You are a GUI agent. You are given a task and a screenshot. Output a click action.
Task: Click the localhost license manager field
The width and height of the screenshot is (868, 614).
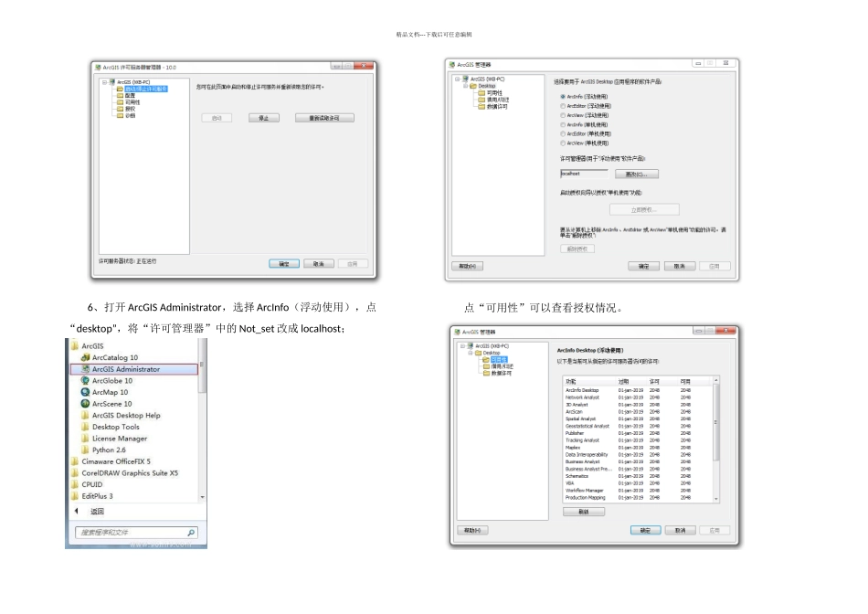[584, 174]
